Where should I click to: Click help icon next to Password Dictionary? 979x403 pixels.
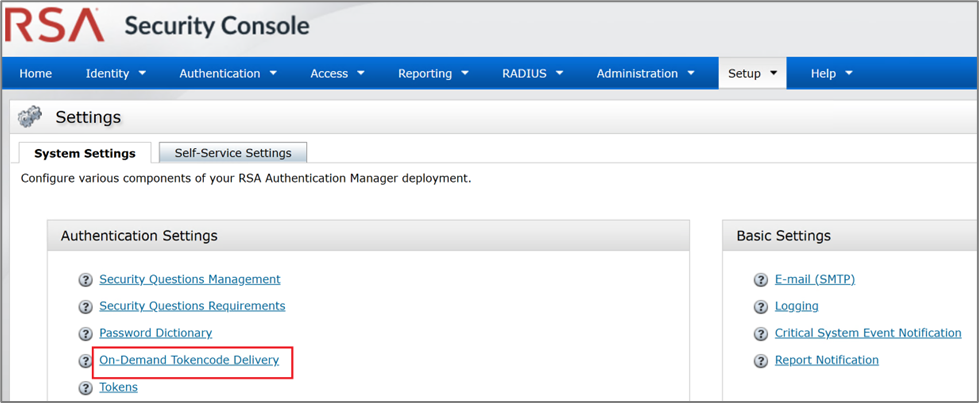click(x=85, y=334)
